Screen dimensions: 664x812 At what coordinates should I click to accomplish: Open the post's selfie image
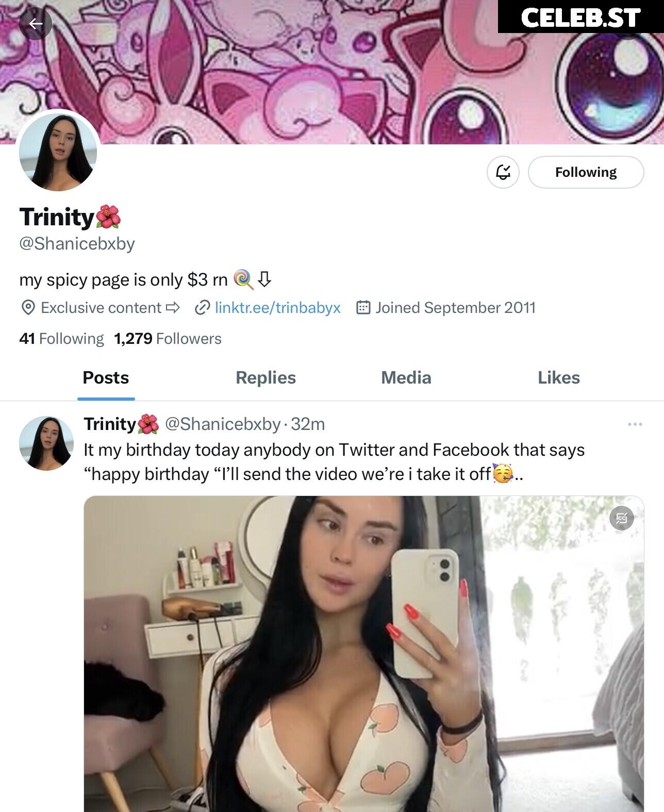[363, 654]
